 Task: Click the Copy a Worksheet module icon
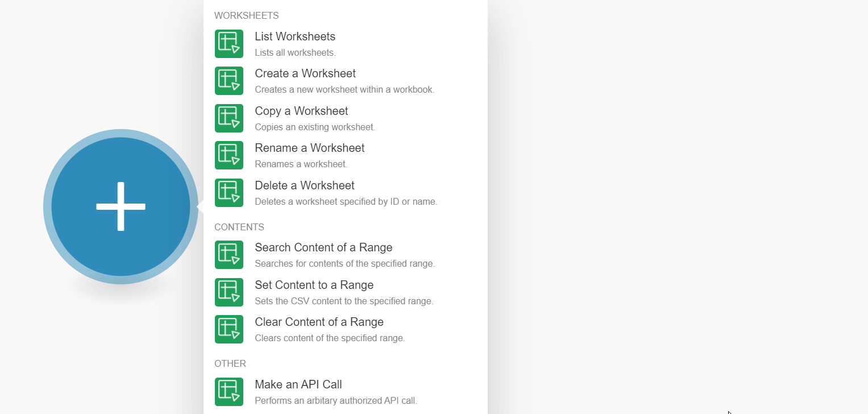229,118
